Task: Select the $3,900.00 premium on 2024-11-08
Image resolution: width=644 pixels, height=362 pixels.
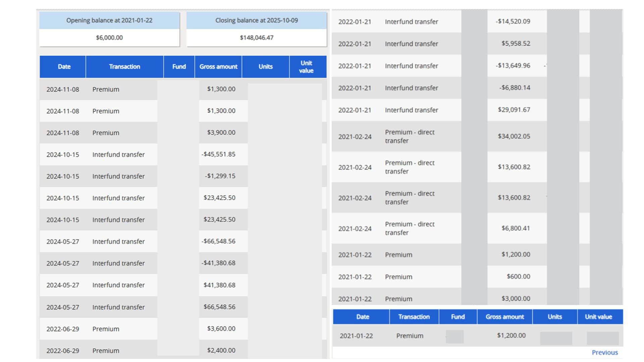Action: (221, 132)
